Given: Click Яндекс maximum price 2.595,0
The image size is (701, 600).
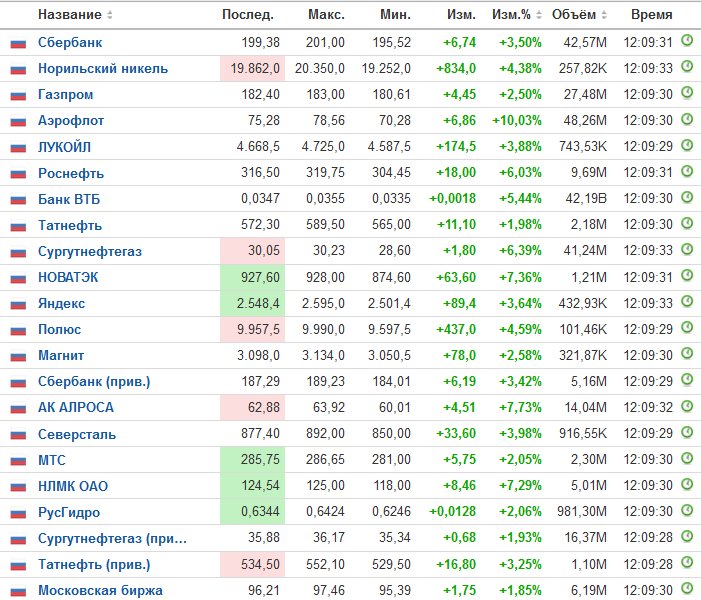Looking at the screenshot, I should 323,304.
